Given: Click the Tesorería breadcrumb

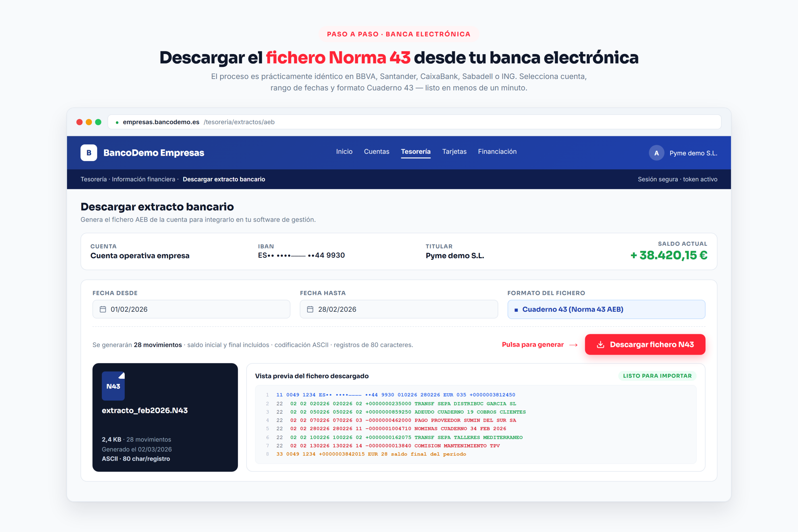Looking at the screenshot, I should [94, 179].
